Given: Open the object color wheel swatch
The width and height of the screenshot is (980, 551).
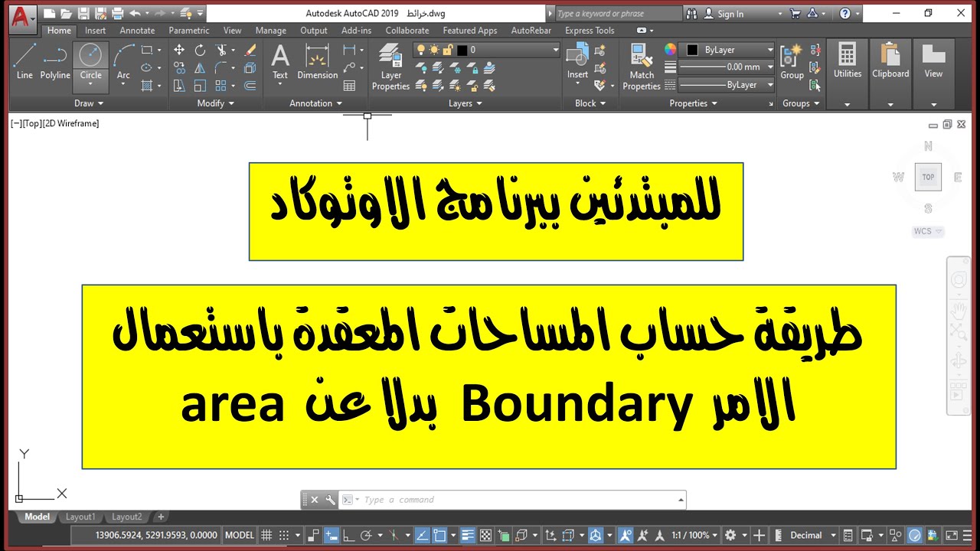Looking at the screenshot, I should pyautogui.click(x=670, y=50).
